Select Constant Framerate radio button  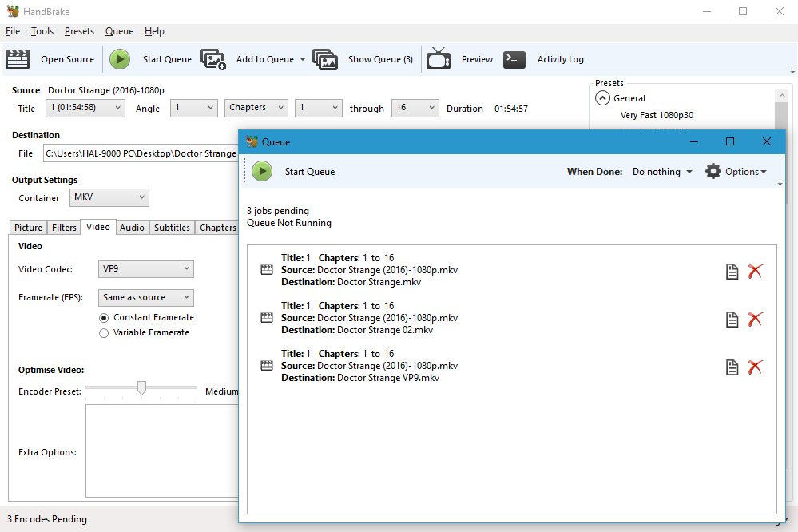104,317
